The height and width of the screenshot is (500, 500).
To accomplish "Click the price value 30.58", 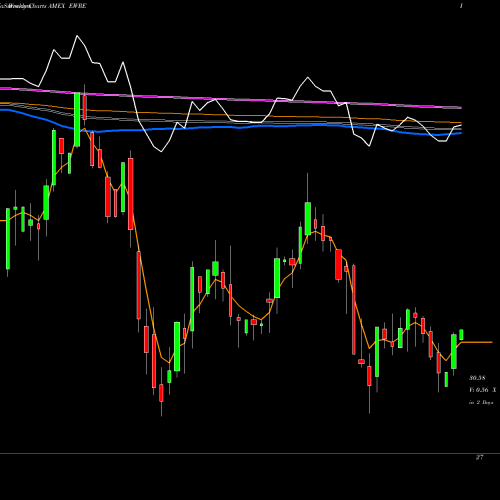I will coord(477,378).
